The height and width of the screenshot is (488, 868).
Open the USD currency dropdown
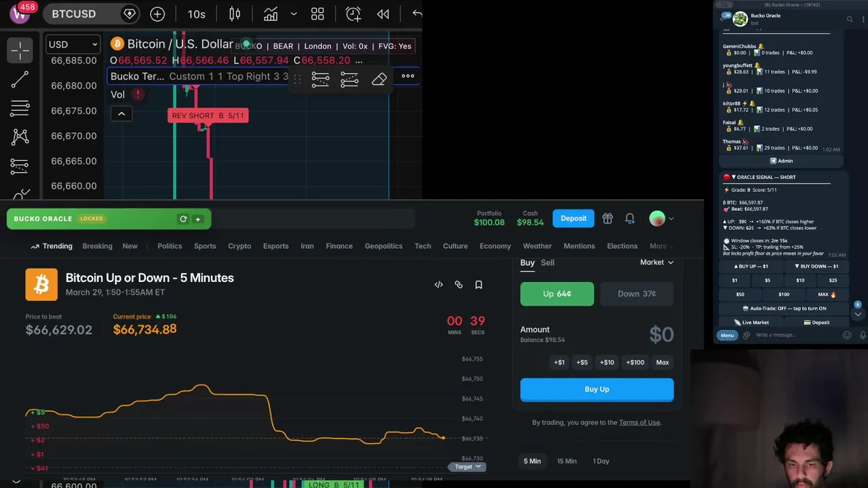[x=73, y=44]
